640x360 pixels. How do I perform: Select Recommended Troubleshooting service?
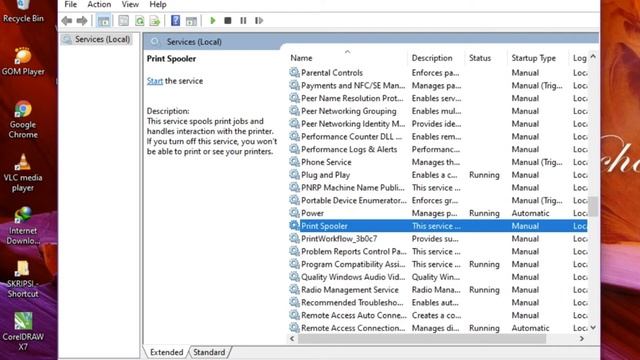pos(352,302)
